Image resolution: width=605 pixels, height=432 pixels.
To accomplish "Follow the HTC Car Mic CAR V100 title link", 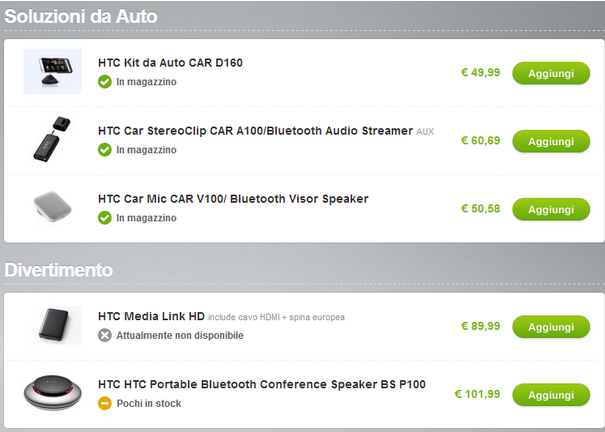I will pyautogui.click(x=233, y=199).
